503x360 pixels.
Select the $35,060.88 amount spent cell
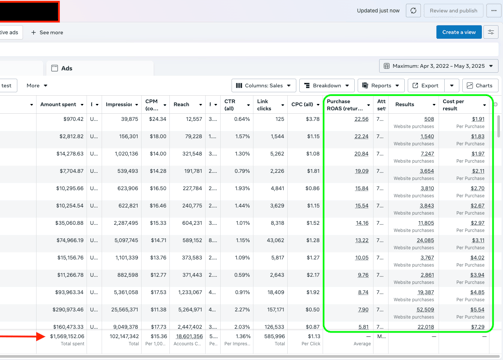(x=69, y=223)
